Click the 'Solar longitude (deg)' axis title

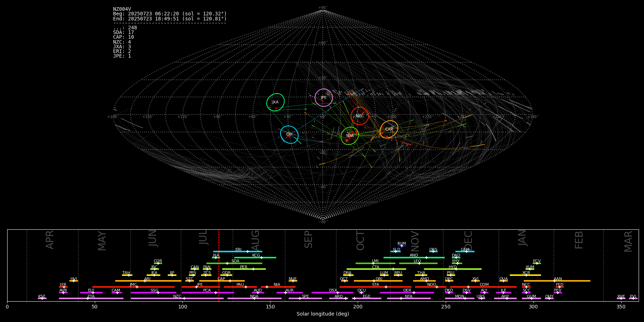click(x=323, y=314)
